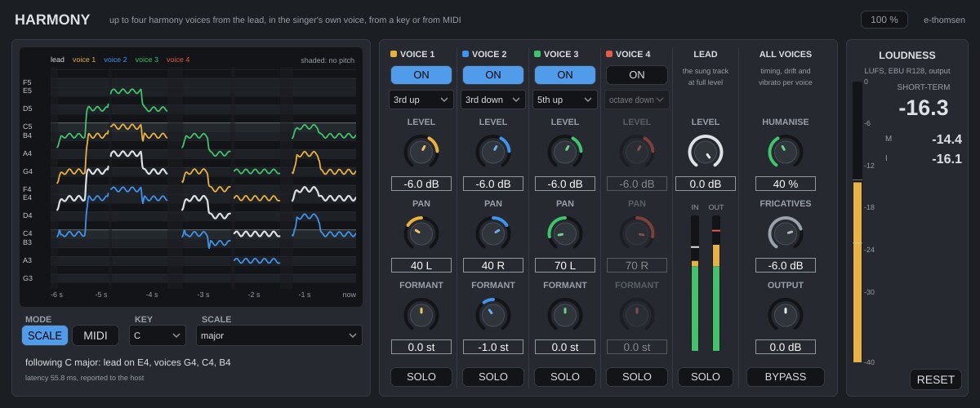Click Voice 4 PAN knob
This screenshot has width=980, height=408.
(x=637, y=233)
